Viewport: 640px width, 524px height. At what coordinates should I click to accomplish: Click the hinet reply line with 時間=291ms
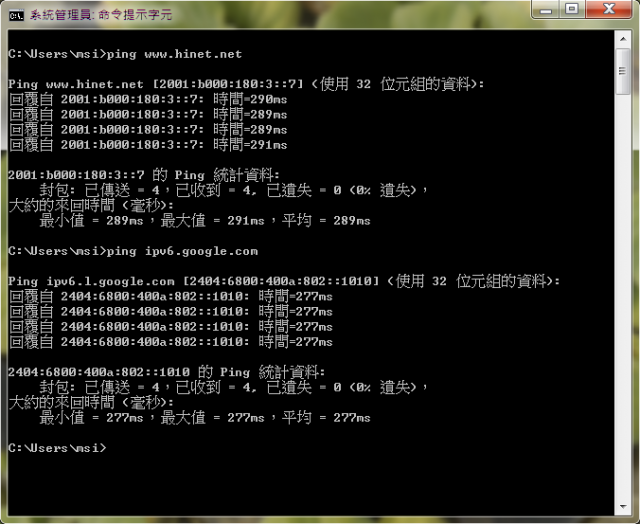pos(148,145)
